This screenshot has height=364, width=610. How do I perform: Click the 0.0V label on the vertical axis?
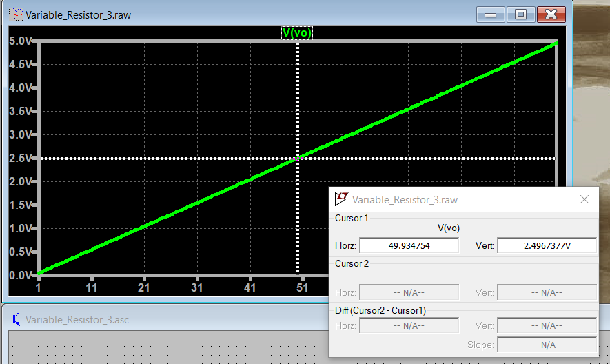(x=20, y=275)
